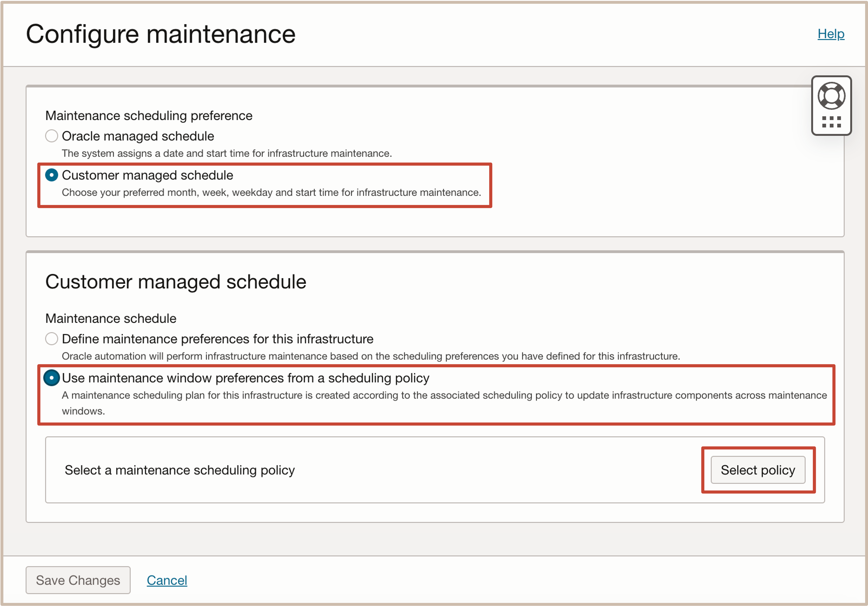868x606 pixels.
Task: Click the large 'Customer managed schedule' section heading
Action: pos(175,282)
